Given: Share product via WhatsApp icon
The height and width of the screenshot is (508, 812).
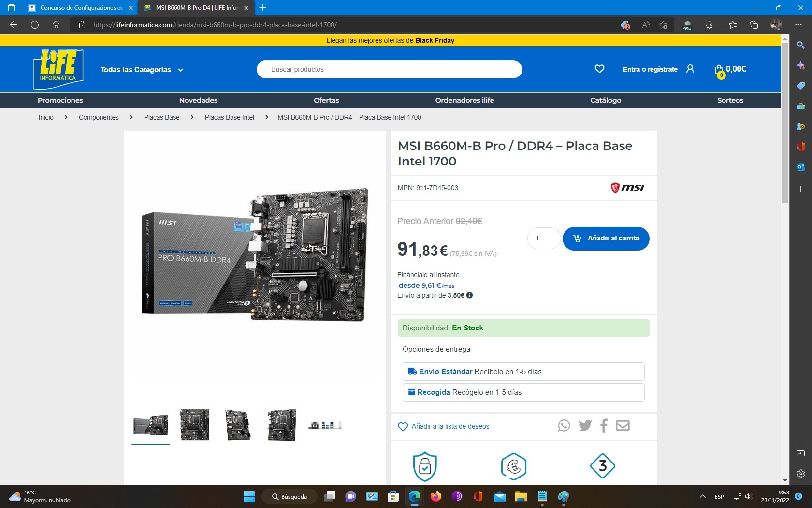Looking at the screenshot, I should pos(564,426).
